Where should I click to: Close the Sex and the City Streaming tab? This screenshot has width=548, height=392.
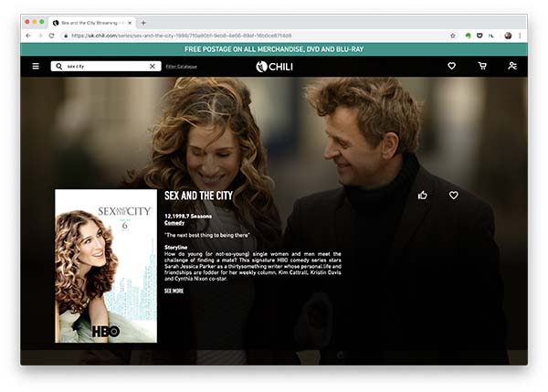[x=130, y=23]
